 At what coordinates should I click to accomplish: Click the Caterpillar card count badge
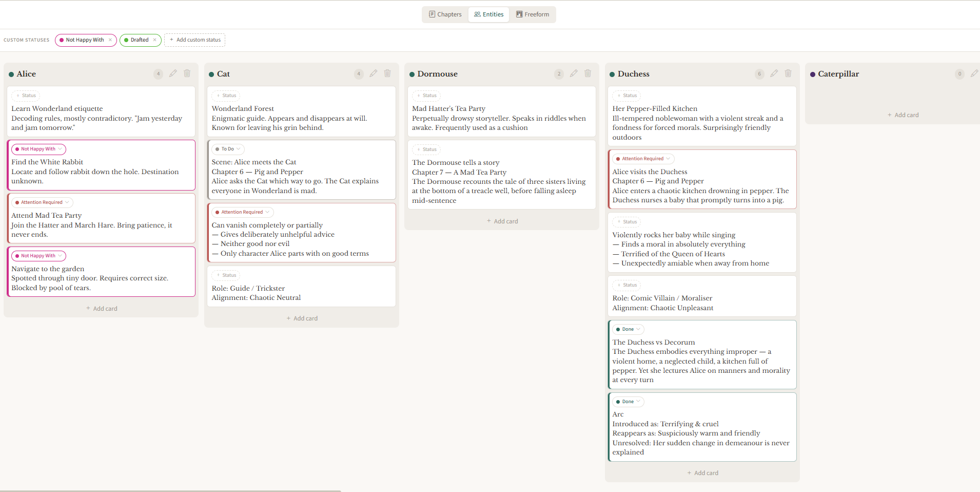960,74
